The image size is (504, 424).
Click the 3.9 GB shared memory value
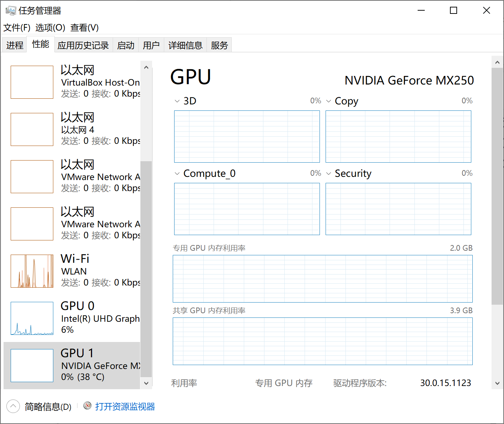461,310
